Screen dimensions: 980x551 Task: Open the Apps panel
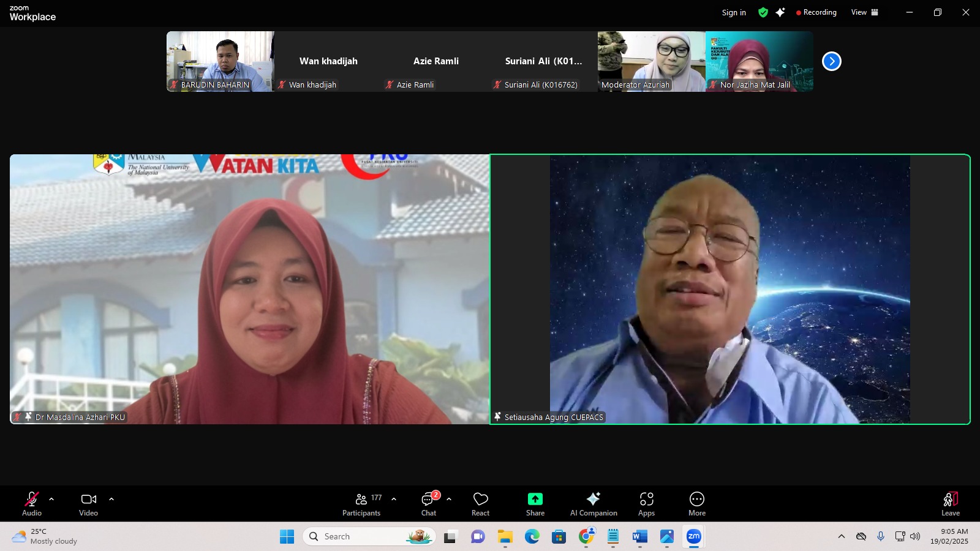click(646, 504)
